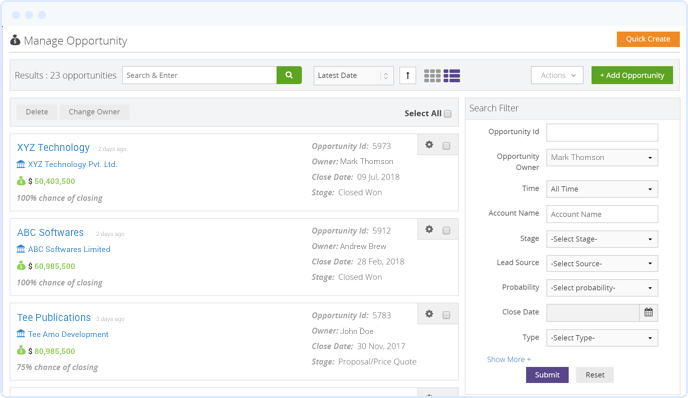
Task: Tick the XYZ Technology row checkbox
Action: point(446,146)
